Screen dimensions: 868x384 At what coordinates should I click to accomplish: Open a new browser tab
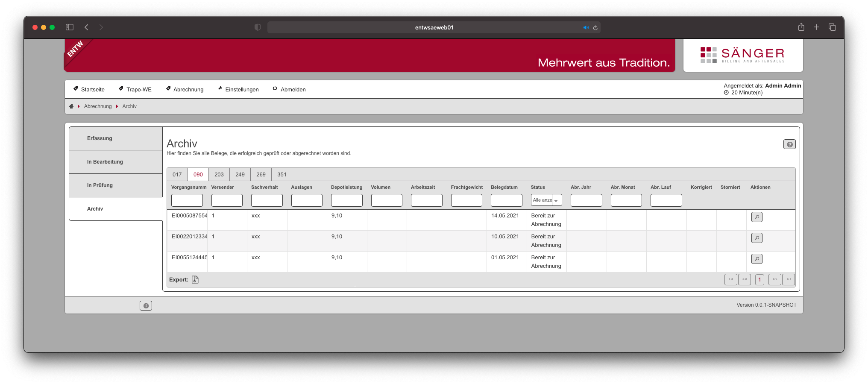816,27
